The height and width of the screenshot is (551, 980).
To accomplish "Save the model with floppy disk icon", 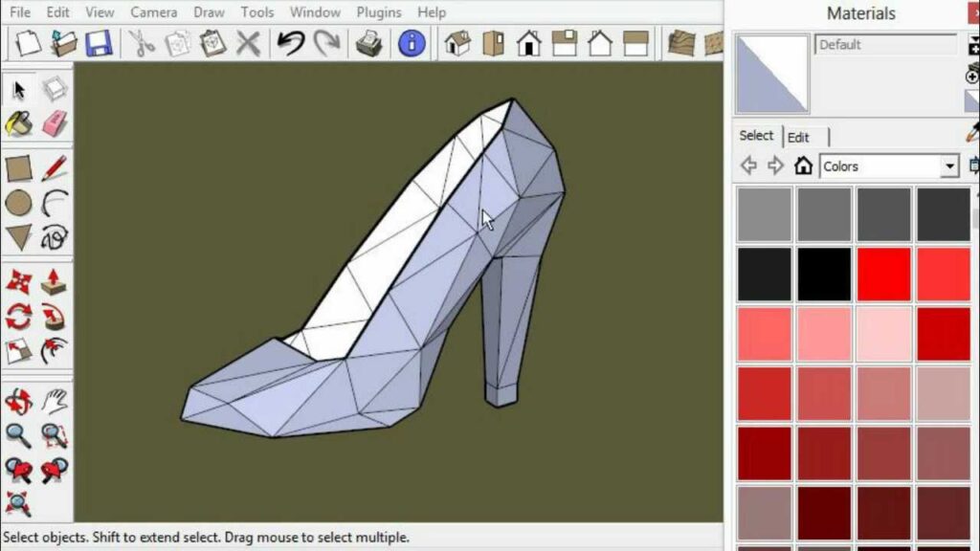I will point(99,43).
